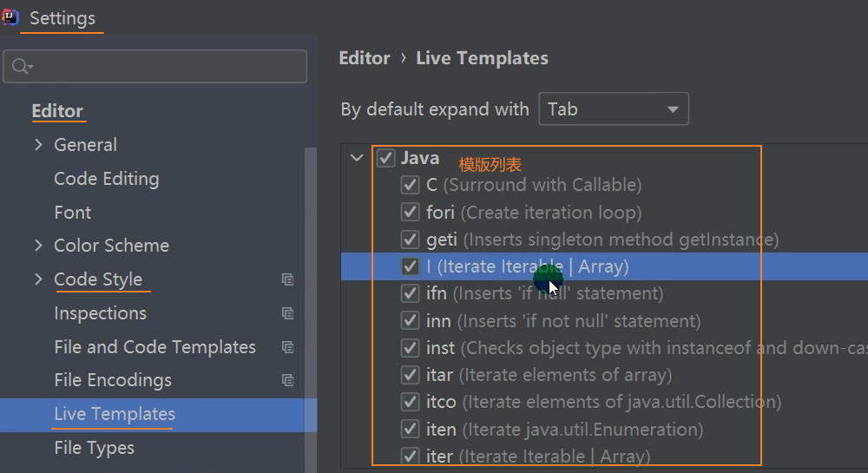
Task: Open the Font settings page
Action: pyautogui.click(x=72, y=213)
